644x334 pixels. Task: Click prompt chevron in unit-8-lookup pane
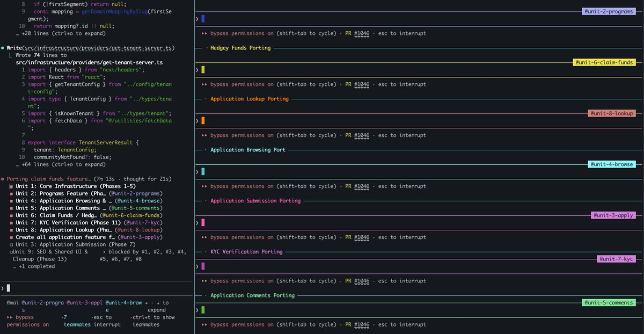(x=197, y=121)
